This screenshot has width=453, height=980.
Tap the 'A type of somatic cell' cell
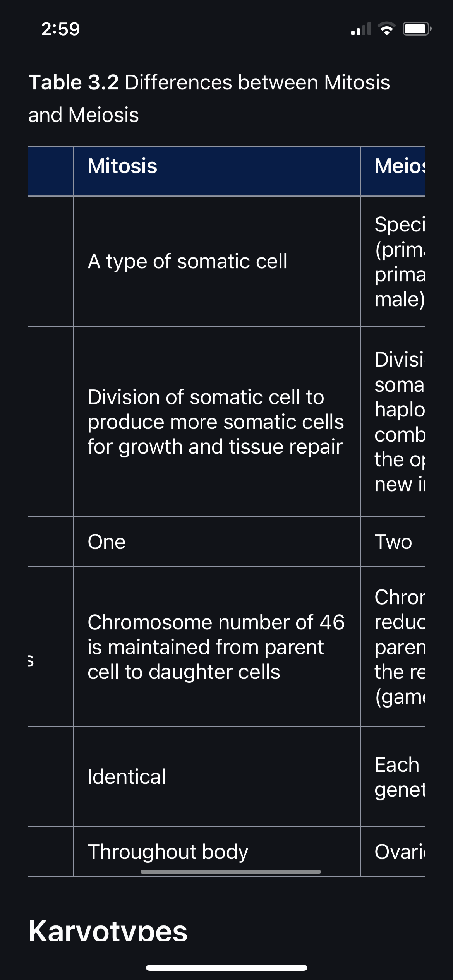point(217,261)
